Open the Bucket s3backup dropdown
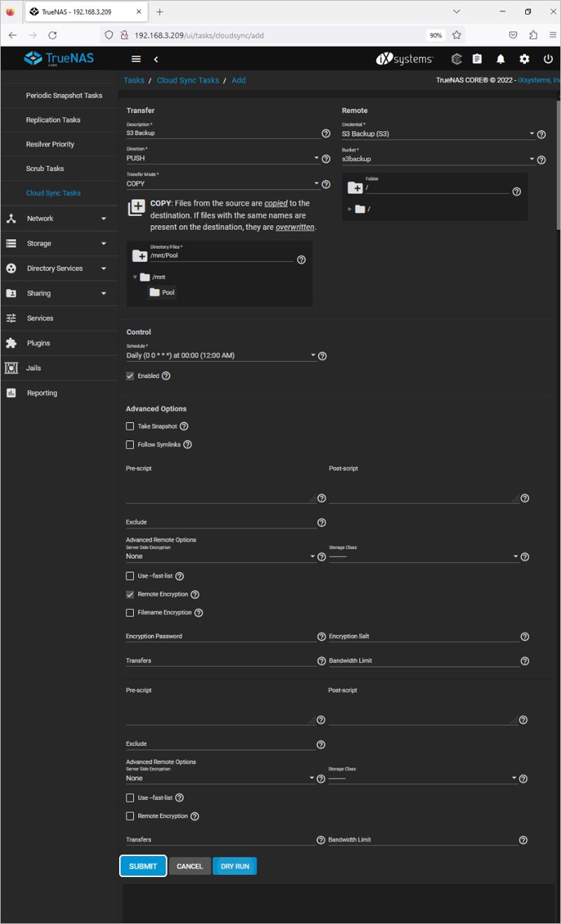The image size is (561, 924). click(438, 159)
